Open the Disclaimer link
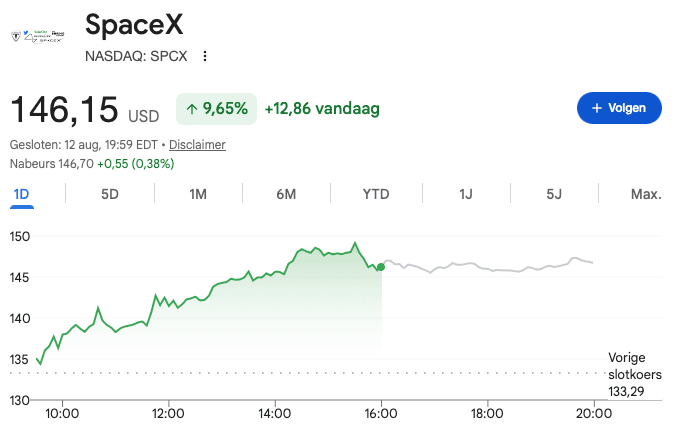 coord(197,145)
